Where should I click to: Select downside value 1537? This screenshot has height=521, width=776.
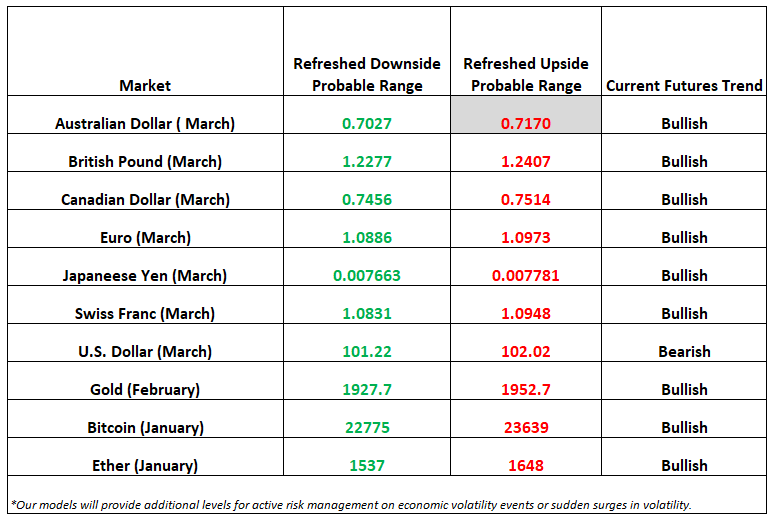coord(367,466)
